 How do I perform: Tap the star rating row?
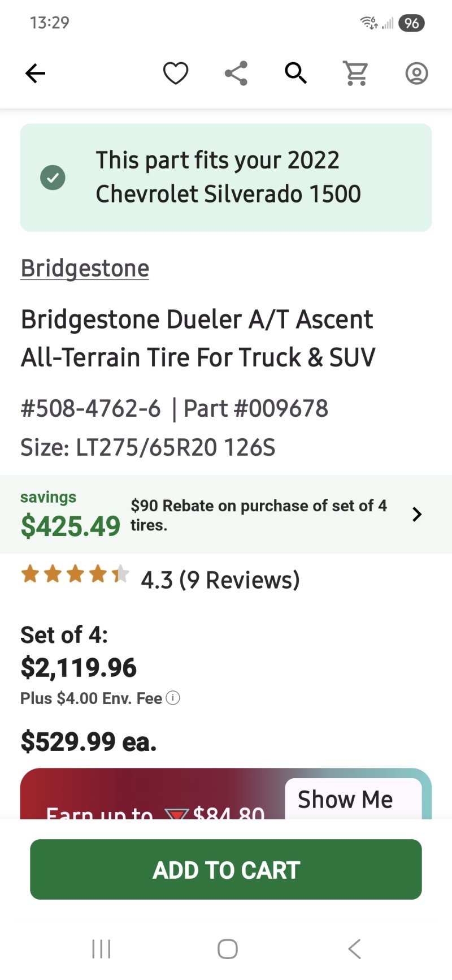point(75,575)
